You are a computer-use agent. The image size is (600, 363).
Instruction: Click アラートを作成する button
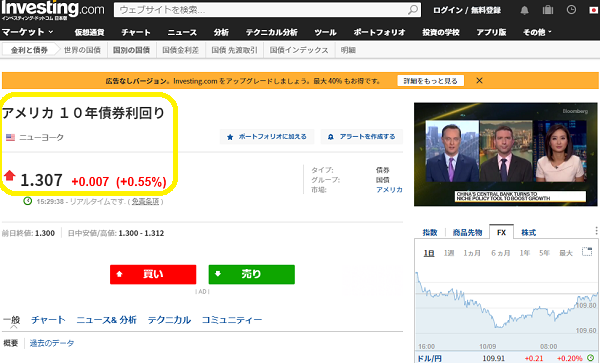point(362,137)
